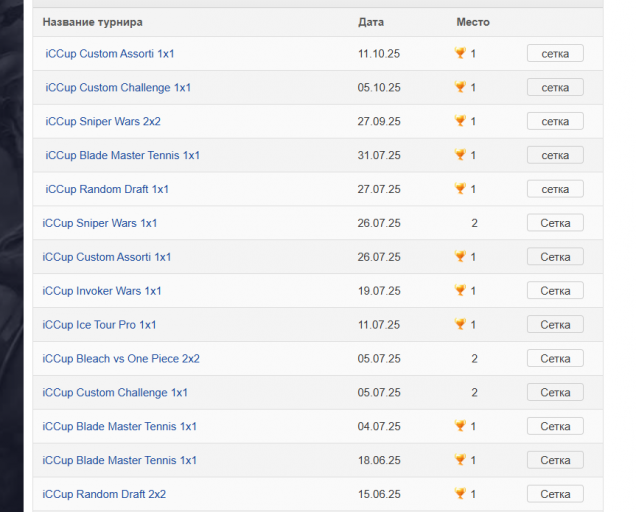
Task: Open iCCup Sniper Wars 1x1 tournament link
Action: pos(100,223)
